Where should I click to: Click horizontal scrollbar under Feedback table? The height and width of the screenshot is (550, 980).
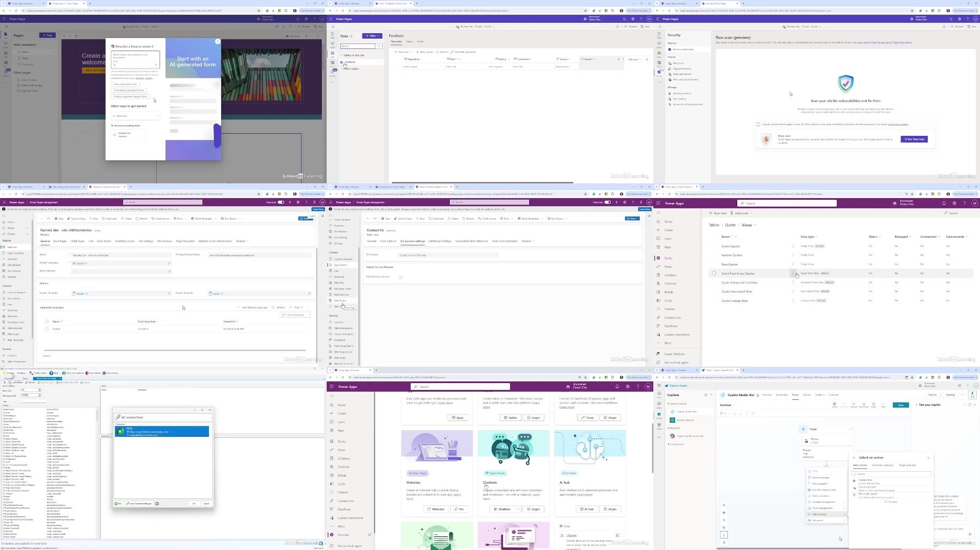click(482, 182)
